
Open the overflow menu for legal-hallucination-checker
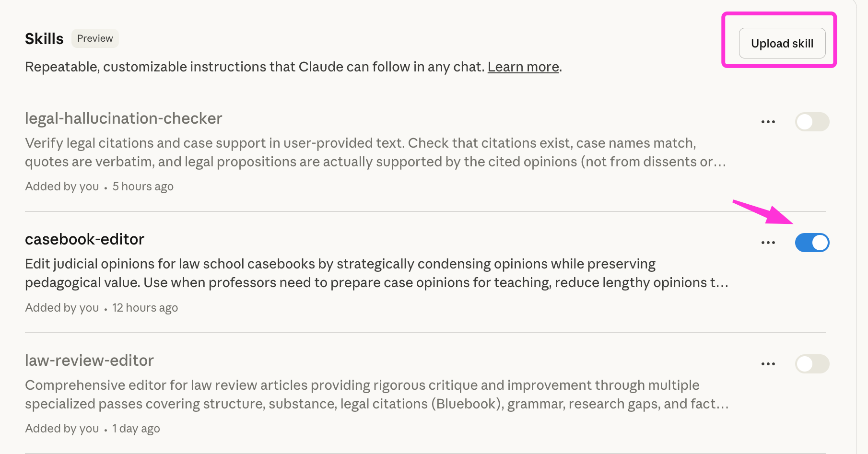point(768,121)
